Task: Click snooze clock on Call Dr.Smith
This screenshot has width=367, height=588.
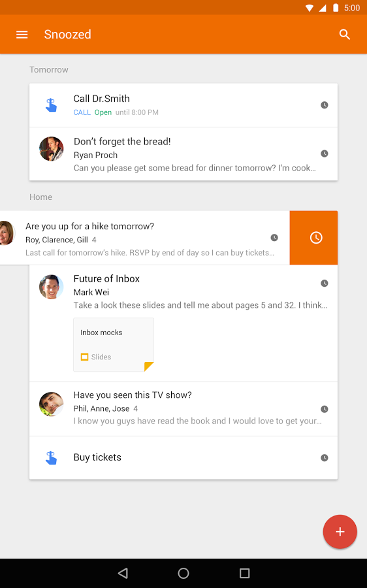Action: (x=325, y=105)
